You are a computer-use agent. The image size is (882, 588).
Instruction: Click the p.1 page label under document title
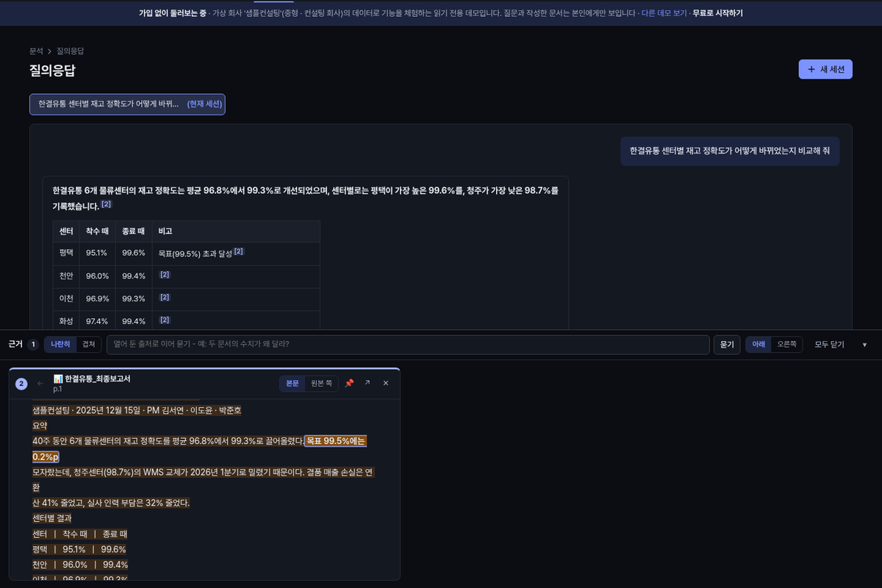(x=58, y=389)
